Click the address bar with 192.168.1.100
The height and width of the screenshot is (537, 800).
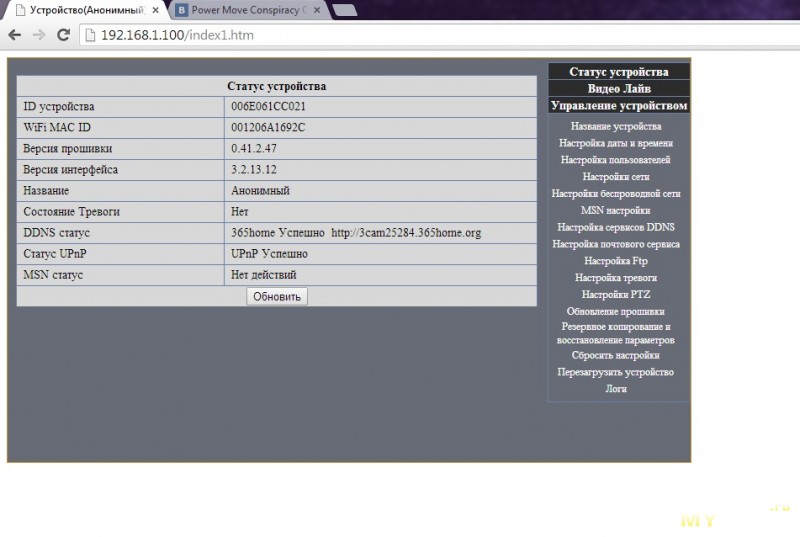coord(400,34)
